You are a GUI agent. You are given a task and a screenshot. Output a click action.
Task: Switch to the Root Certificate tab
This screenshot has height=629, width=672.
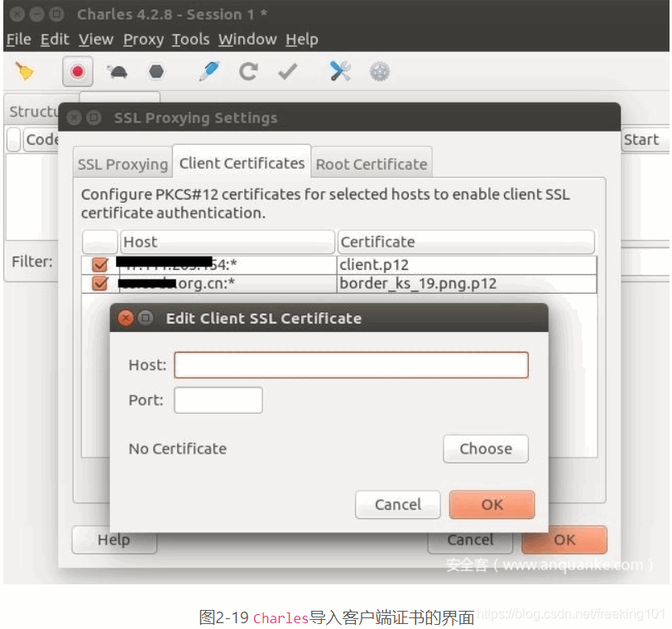coord(372,164)
